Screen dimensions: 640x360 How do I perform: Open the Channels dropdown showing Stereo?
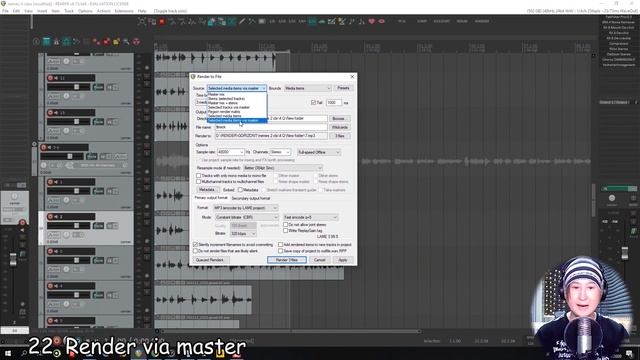coord(280,152)
